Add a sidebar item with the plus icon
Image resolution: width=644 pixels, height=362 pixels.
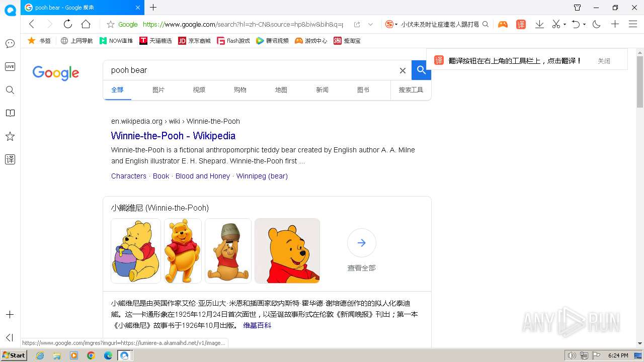pyautogui.click(x=10, y=315)
